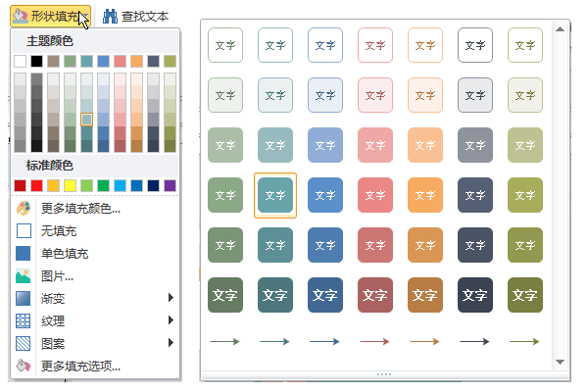Select the dark green bold 文字 style in bottom row

[x=225, y=295]
